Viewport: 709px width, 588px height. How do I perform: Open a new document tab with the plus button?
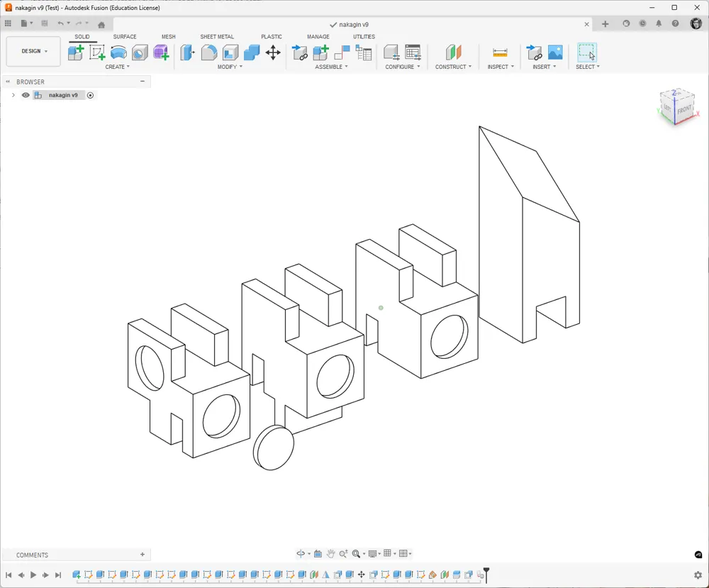(x=605, y=23)
